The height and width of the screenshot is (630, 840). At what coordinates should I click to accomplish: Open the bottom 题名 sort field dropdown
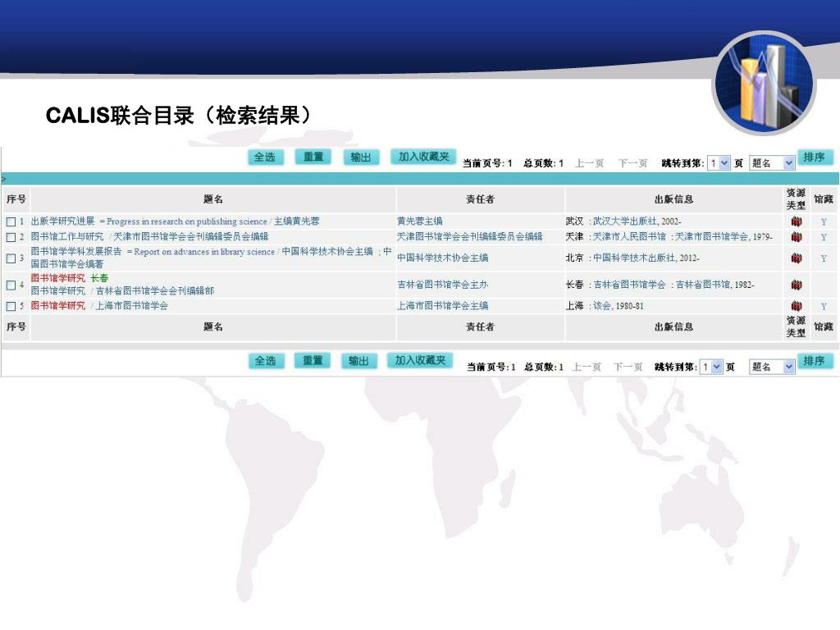(771, 367)
